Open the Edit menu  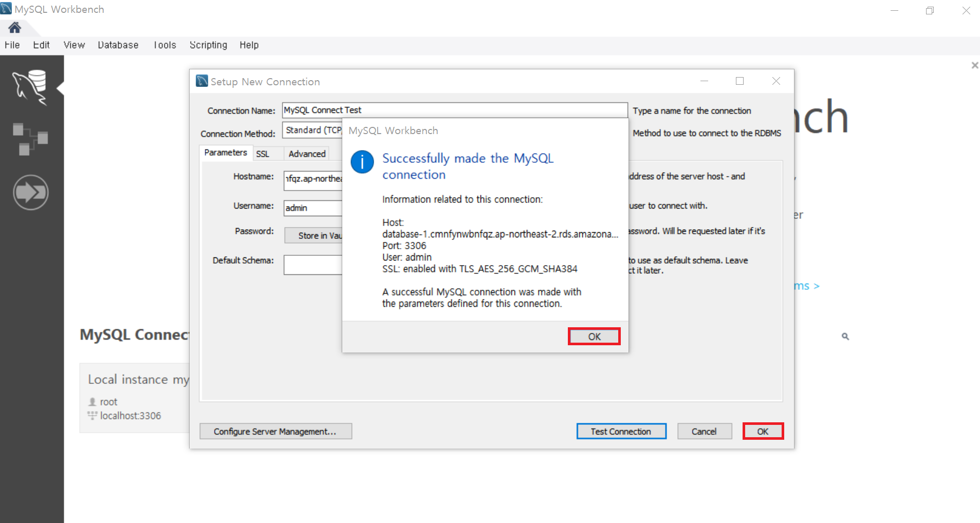click(42, 45)
